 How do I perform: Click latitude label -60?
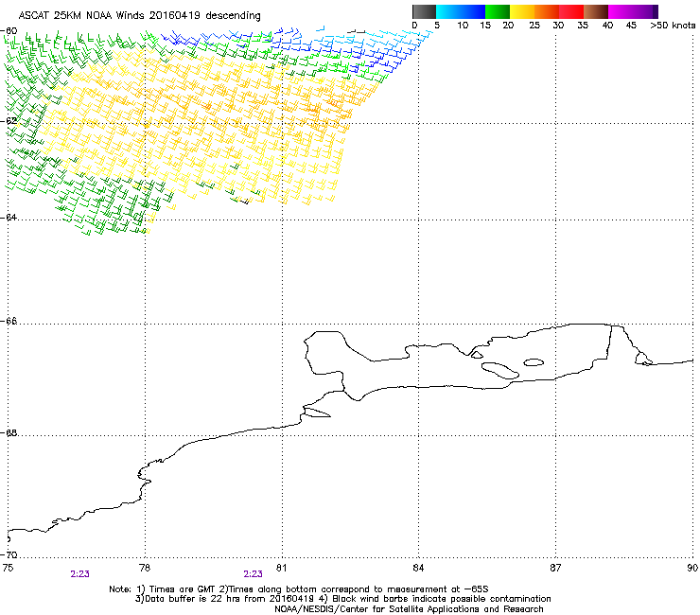click(10, 31)
